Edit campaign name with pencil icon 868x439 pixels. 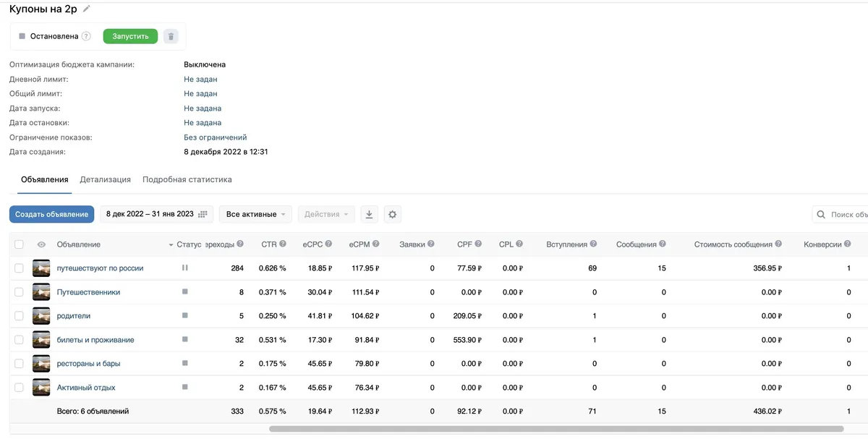tap(87, 9)
